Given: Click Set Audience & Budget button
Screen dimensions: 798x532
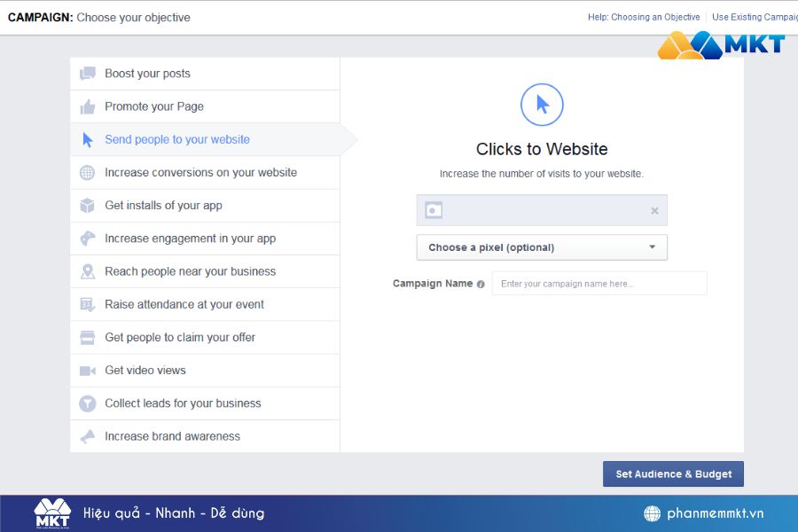Looking at the screenshot, I should tap(673, 474).
